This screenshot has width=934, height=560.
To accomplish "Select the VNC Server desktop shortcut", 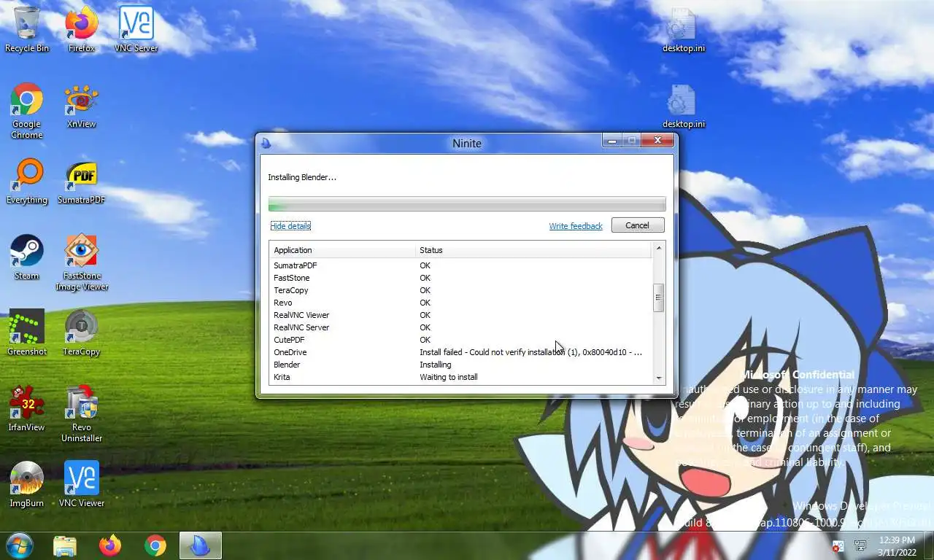I will [x=136, y=29].
